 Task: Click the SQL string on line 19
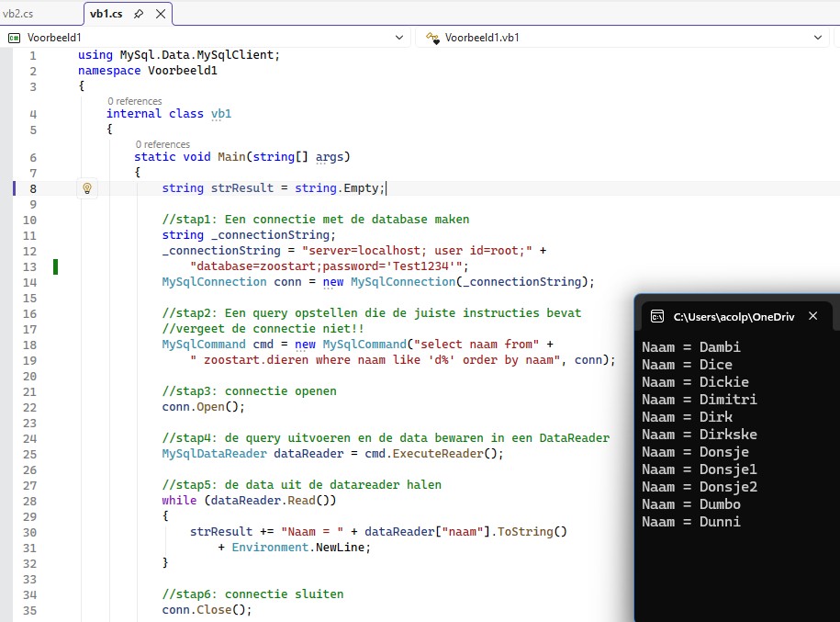pyautogui.click(x=375, y=360)
